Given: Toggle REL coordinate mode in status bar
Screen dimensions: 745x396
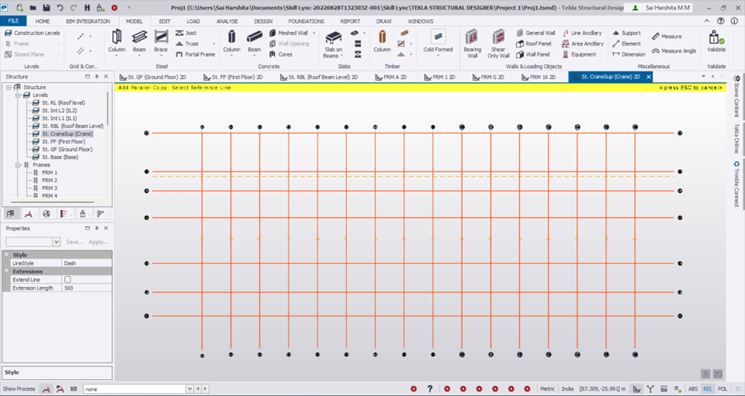Looking at the screenshot, I should tap(707, 389).
